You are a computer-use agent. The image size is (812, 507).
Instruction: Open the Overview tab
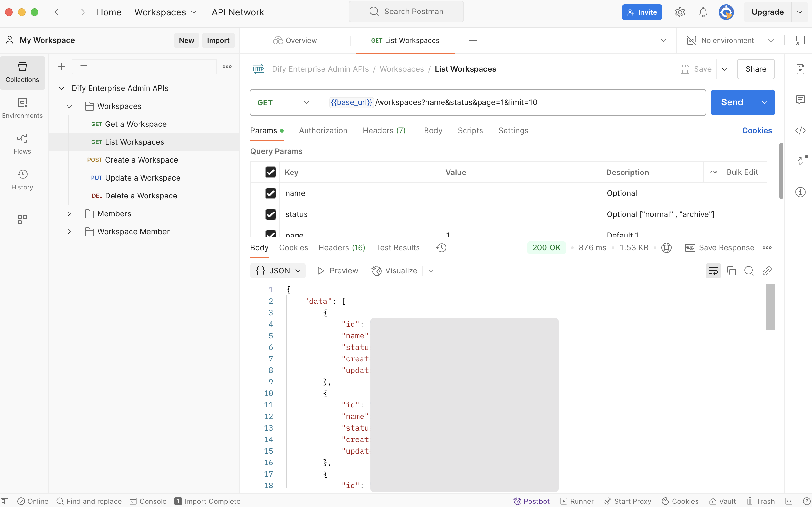(x=295, y=40)
